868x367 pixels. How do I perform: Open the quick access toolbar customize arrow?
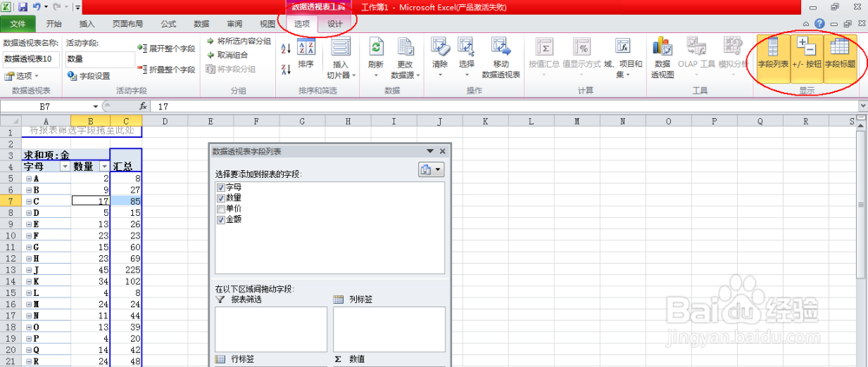coord(76,8)
